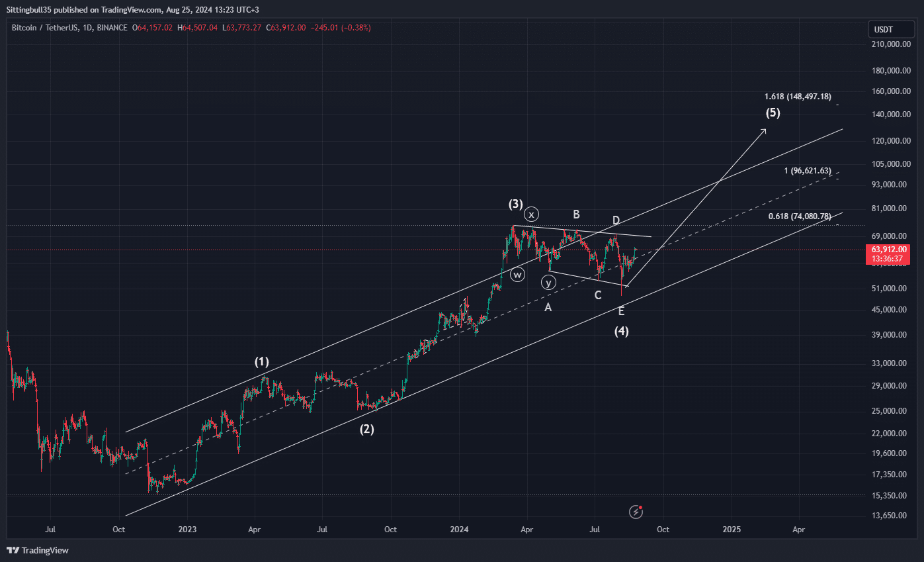Select the wave (1) label

pos(263,361)
